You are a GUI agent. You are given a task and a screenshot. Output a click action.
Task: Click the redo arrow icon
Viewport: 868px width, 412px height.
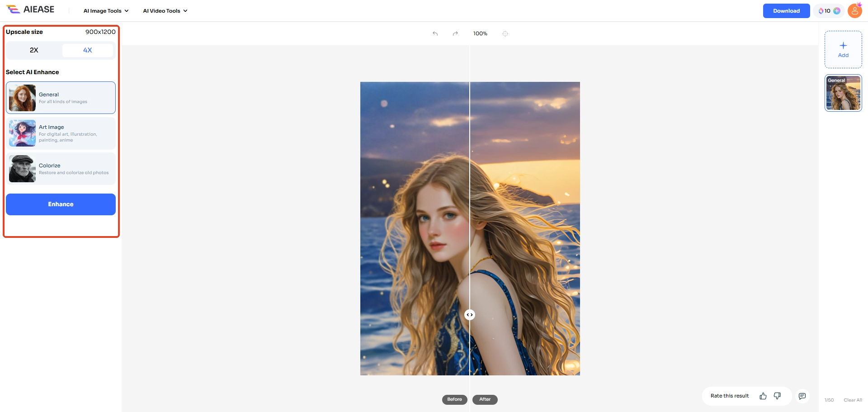455,33
